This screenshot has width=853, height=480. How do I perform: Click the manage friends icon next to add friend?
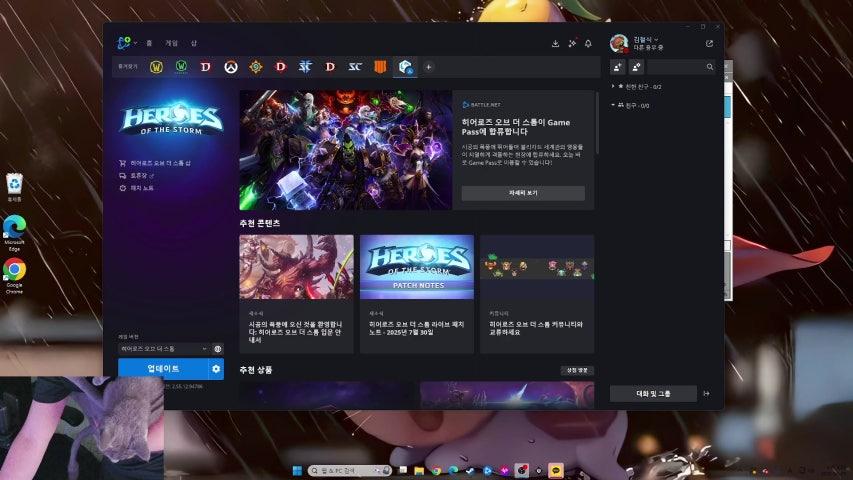coord(636,67)
